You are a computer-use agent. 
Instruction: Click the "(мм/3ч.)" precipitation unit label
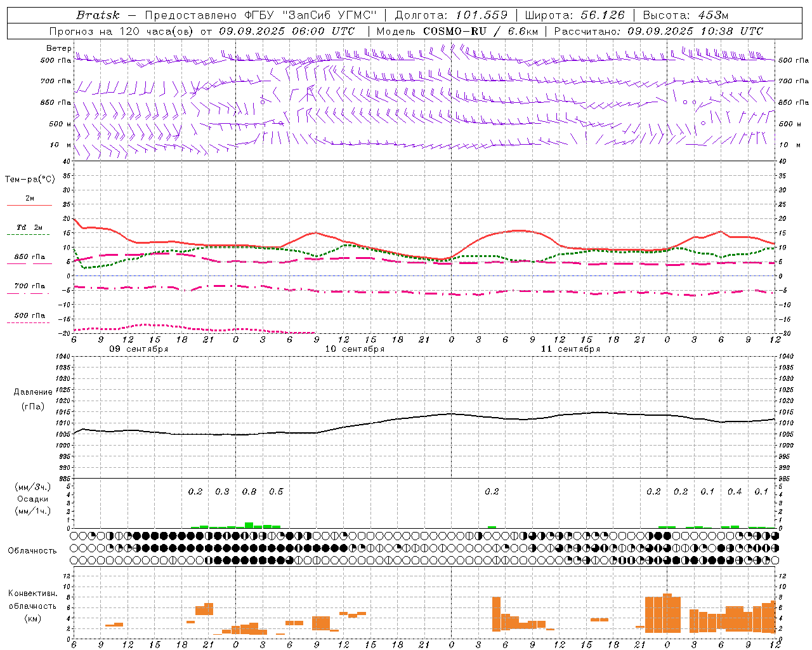pos(33,487)
